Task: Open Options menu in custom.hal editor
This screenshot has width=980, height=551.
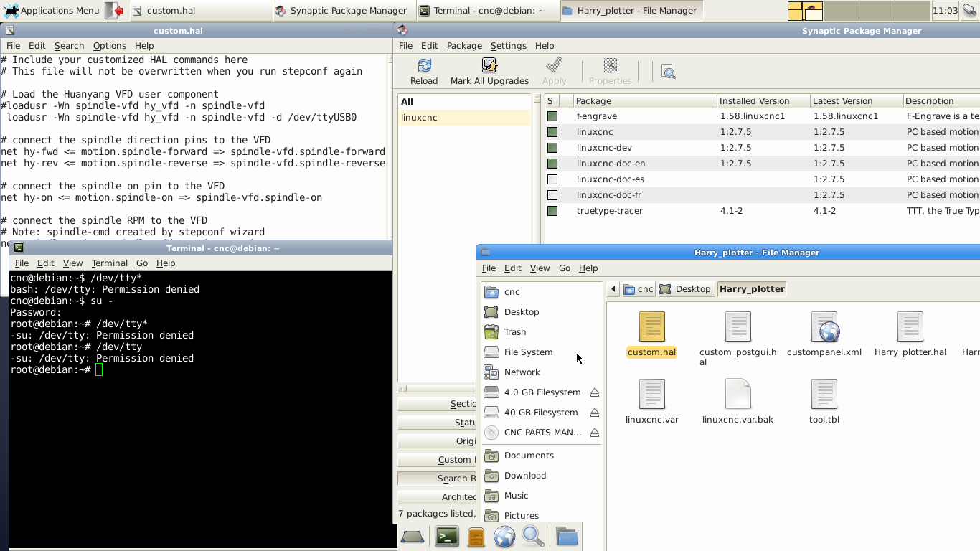Action: tap(109, 45)
